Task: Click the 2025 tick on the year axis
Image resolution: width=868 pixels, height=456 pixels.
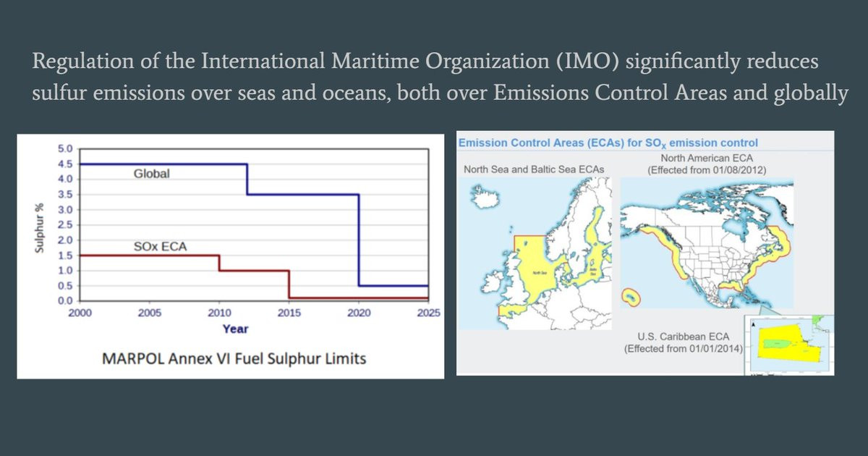Action: (428, 313)
